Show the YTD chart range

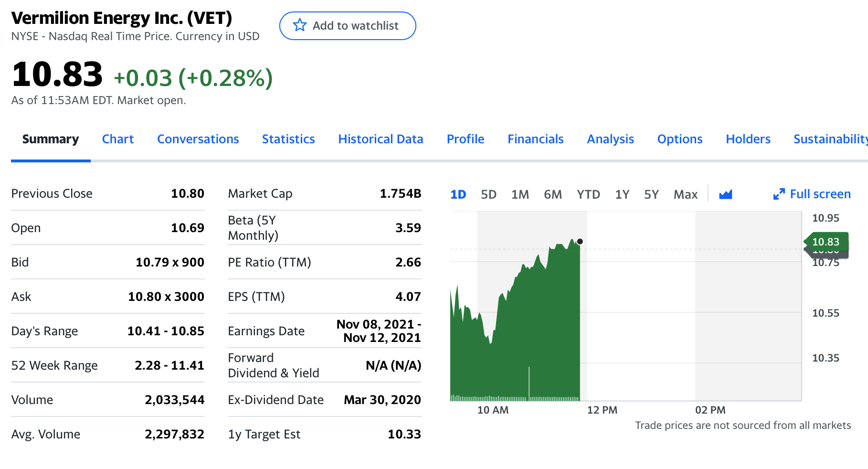point(588,194)
